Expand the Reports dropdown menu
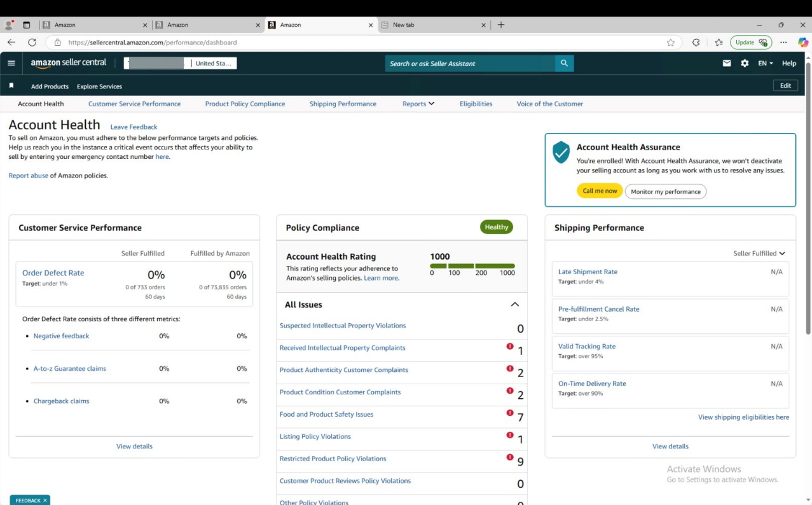Screen dimensions: 812x505 [x=418, y=104]
